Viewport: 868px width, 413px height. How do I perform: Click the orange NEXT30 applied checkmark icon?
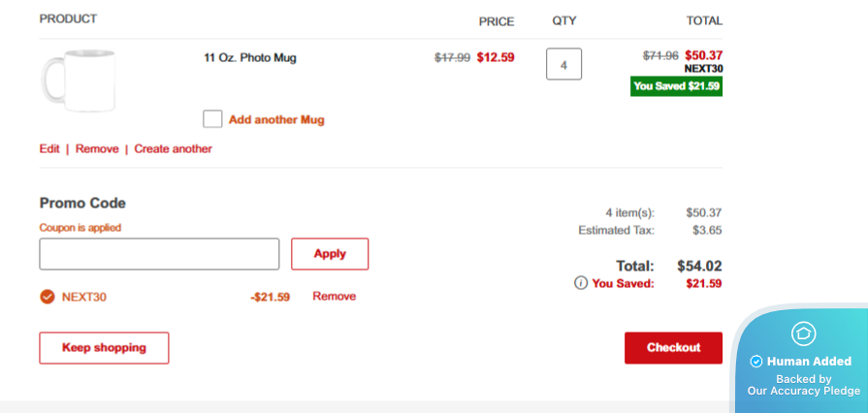point(47,297)
